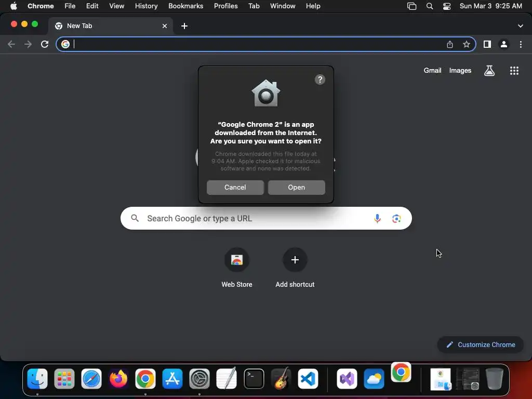Close the New Tab tab
532x399 pixels.
165,26
